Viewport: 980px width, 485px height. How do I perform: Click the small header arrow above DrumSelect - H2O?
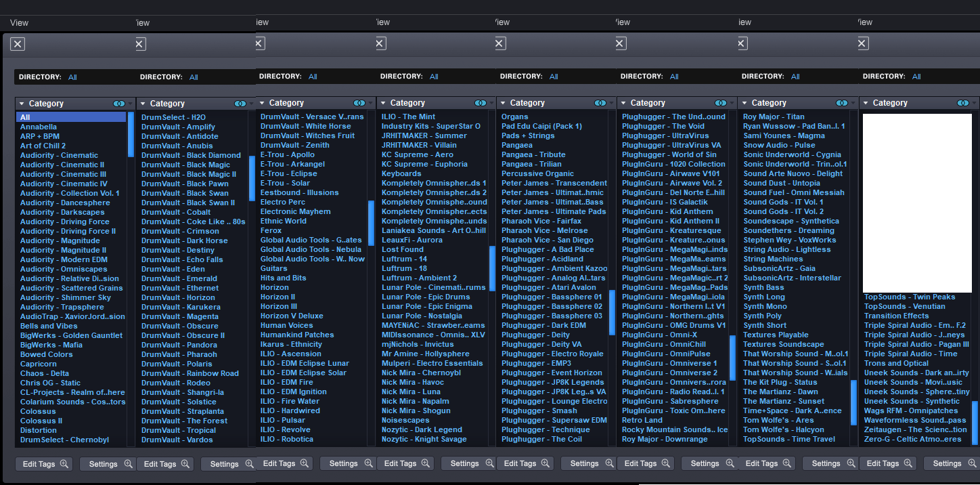tap(252, 104)
